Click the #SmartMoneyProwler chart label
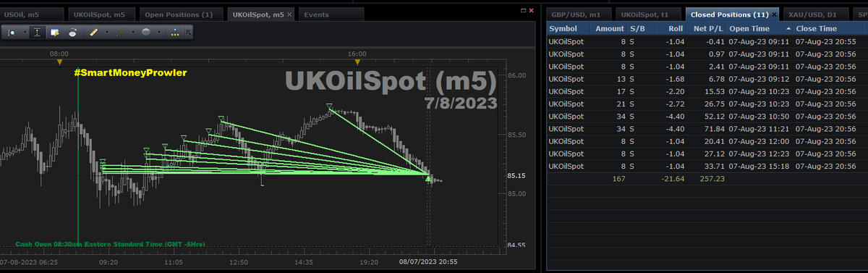Image resolution: width=868 pixels, height=273 pixels. [130, 72]
